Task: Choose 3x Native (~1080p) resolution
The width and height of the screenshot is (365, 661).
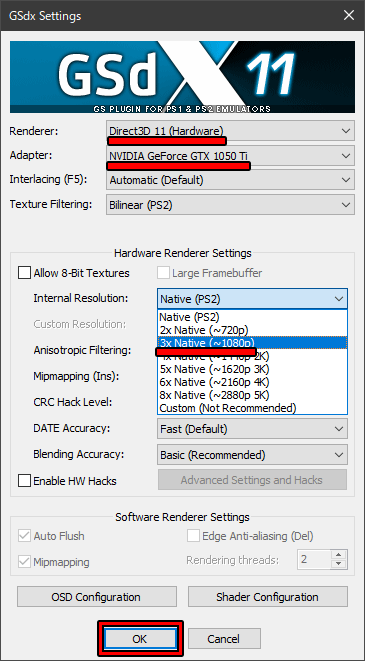Action: (x=252, y=342)
